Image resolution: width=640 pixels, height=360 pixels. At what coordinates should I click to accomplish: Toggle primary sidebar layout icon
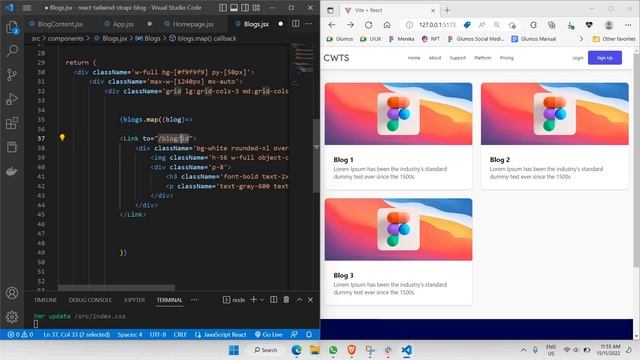(223, 7)
